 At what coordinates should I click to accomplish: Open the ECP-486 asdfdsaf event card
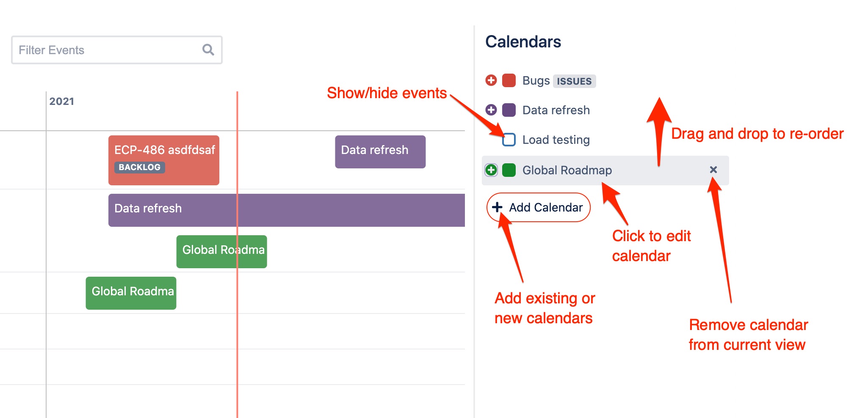(164, 160)
